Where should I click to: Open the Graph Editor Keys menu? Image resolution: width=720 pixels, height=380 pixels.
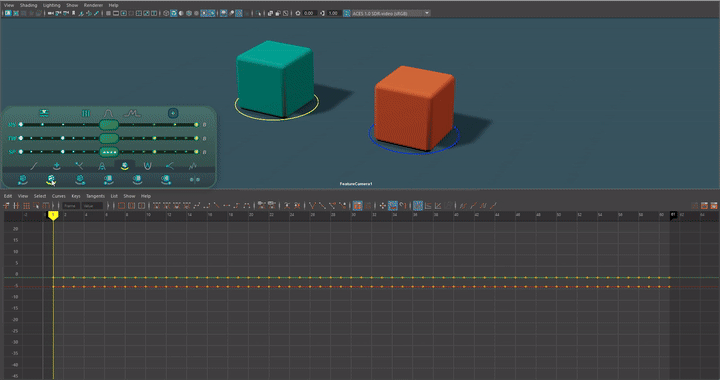click(x=76, y=196)
